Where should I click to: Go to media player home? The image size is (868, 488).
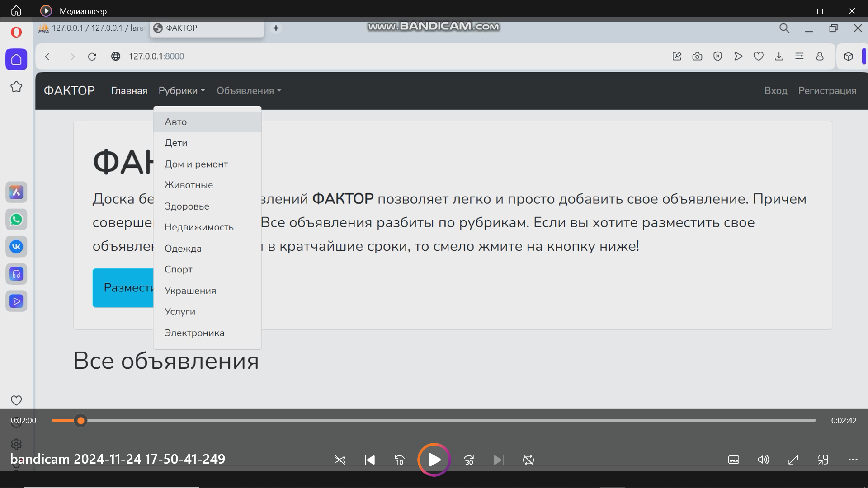(x=16, y=10)
